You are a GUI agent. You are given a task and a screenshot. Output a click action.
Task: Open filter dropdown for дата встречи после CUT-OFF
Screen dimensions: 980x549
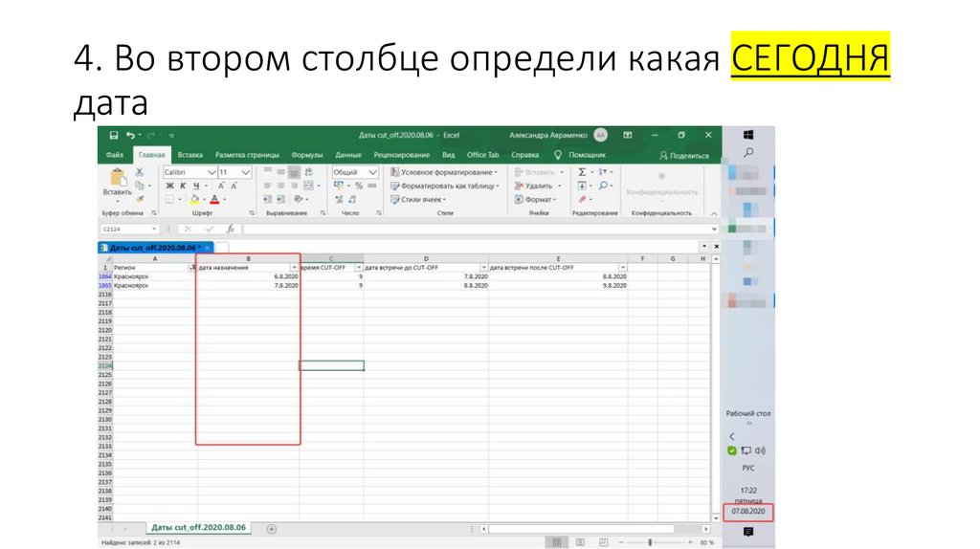pyautogui.click(x=622, y=267)
